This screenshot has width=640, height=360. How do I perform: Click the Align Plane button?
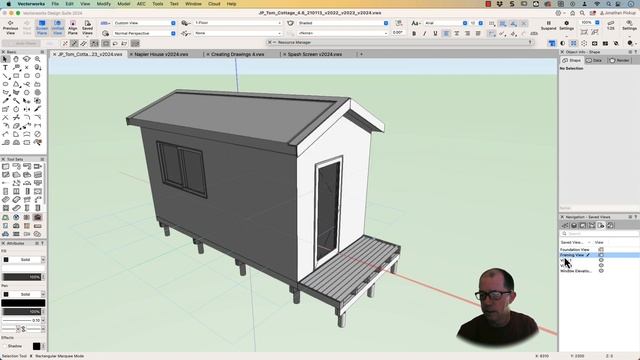(x=73, y=27)
